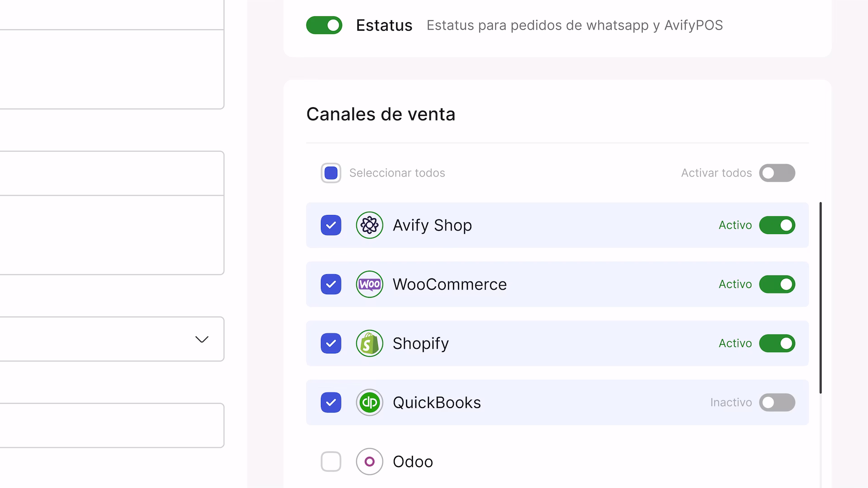This screenshot has width=868, height=488.
Task: Check the Seleccionar todos checkbox
Action: pos(331,173)
